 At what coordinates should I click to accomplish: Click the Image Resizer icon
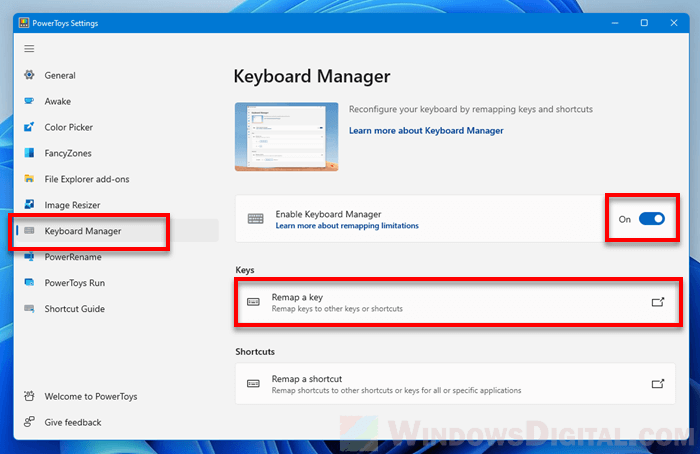(29, 204)
